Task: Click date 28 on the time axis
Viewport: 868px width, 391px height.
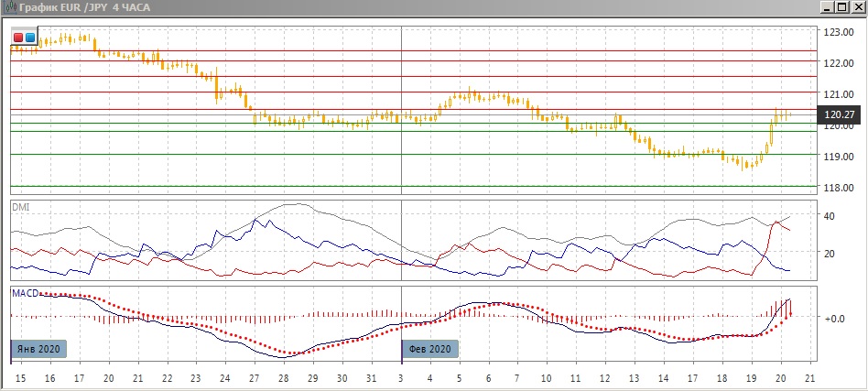Action: [x=283, y=378]
